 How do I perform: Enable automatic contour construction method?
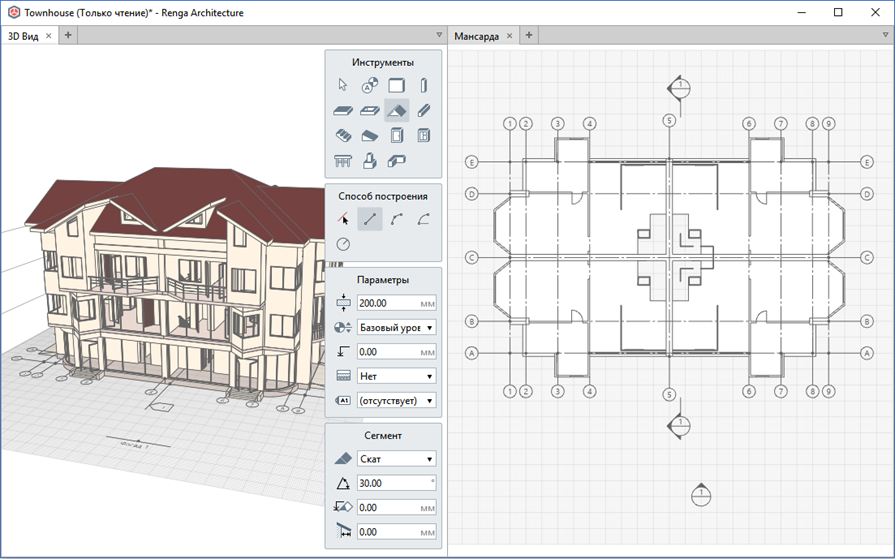click(x=342, y=219)
